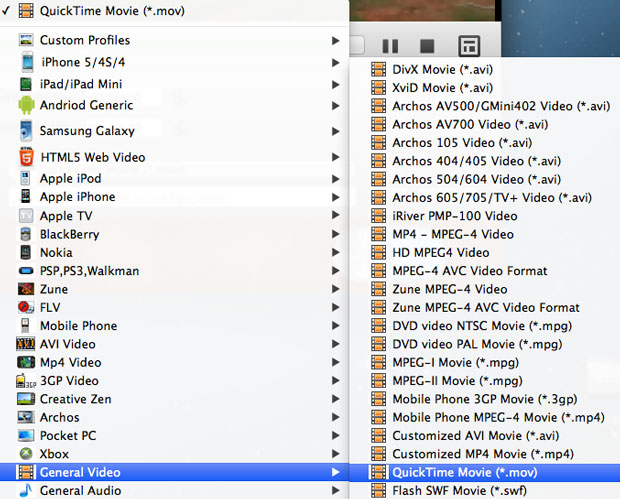
Task: Click the BlackBerry phone icon
Action: click(26, 234)
